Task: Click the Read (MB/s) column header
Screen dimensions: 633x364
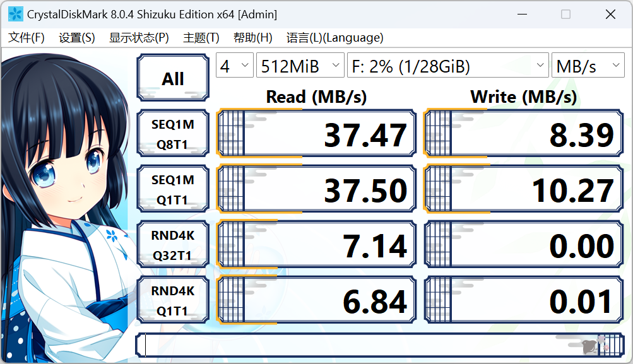Action: pos(317,97)
